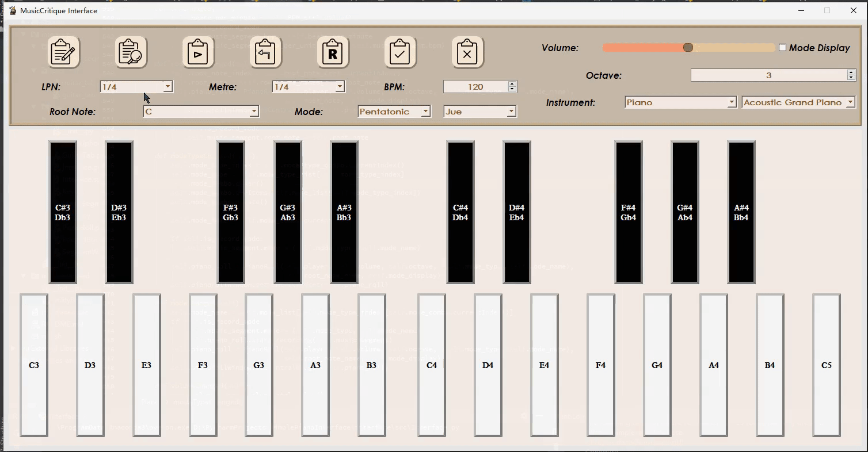Click the BPM field showing 120
868x452 pixels.
tap(475, 87)
